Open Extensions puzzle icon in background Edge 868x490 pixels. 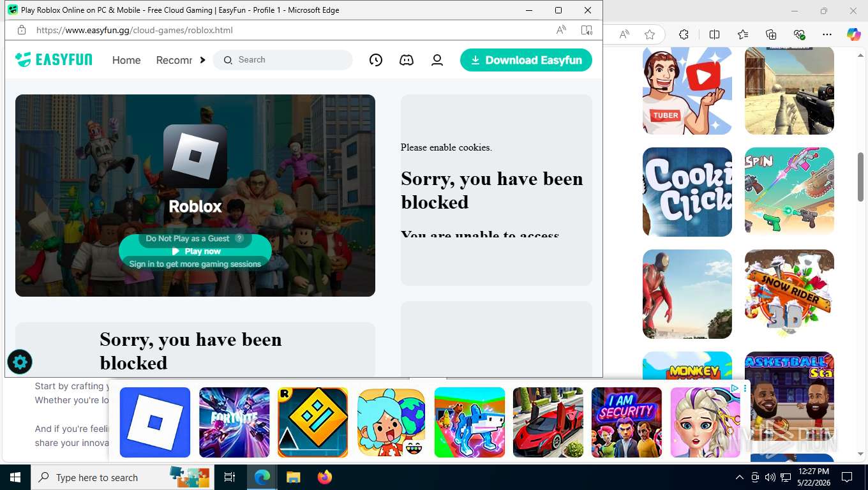pos(684,34)
